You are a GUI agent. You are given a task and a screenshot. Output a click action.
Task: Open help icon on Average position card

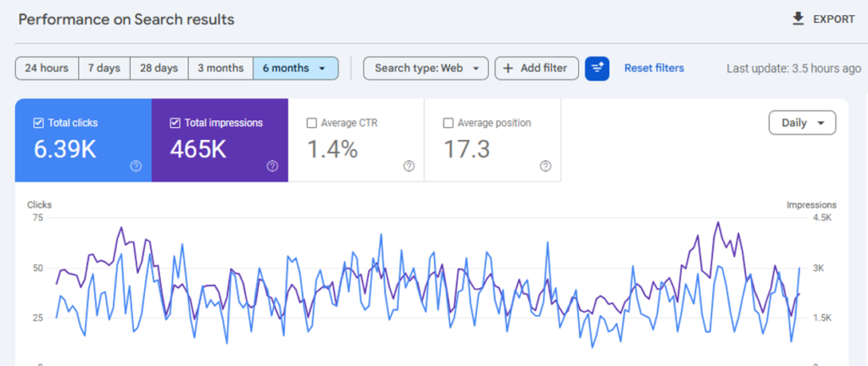click(x=545, y=166)
